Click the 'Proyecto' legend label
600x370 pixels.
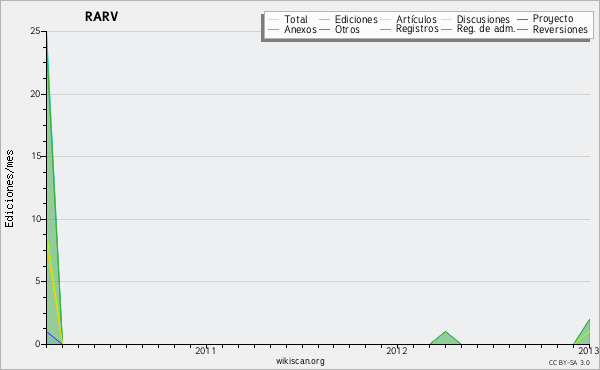click(553, 19)
